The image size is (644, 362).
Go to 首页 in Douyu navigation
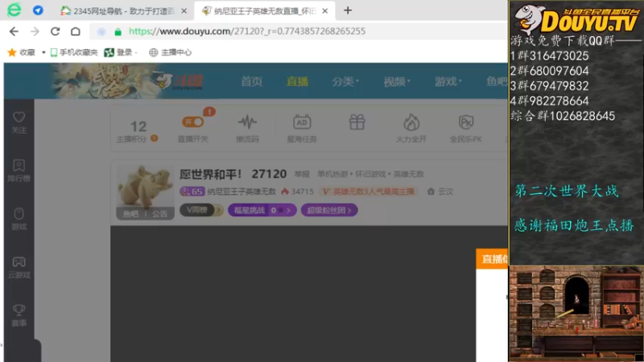tap(251, 82)
